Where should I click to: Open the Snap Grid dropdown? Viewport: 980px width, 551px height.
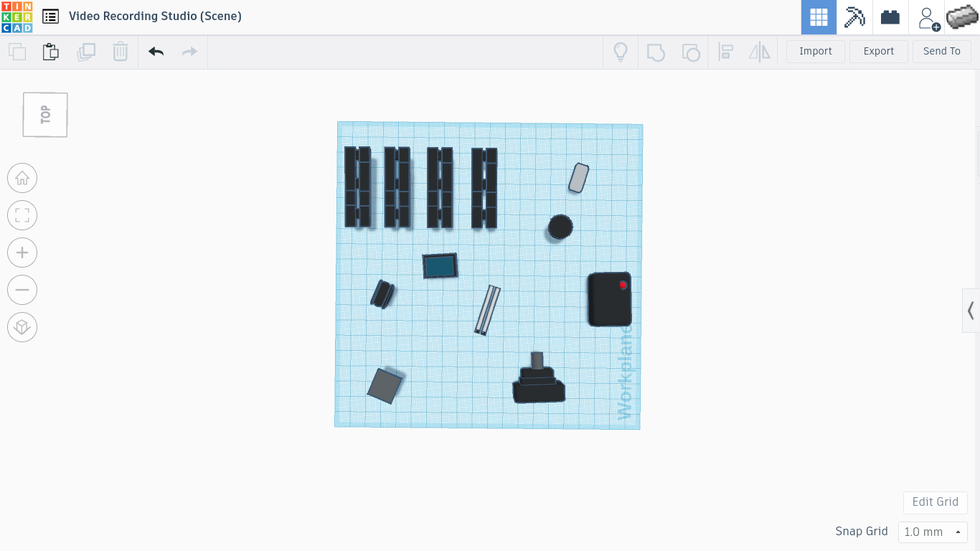tap(931, 532)
